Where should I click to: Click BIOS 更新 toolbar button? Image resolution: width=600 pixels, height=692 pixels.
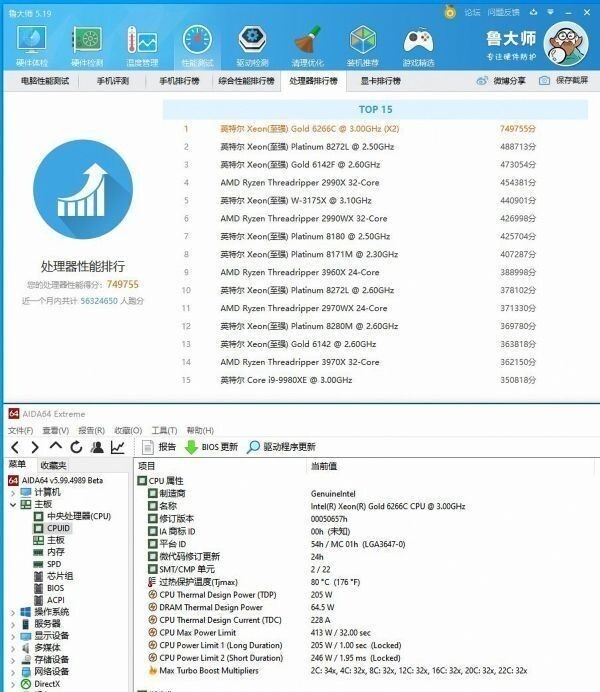[x=211, y=447]
